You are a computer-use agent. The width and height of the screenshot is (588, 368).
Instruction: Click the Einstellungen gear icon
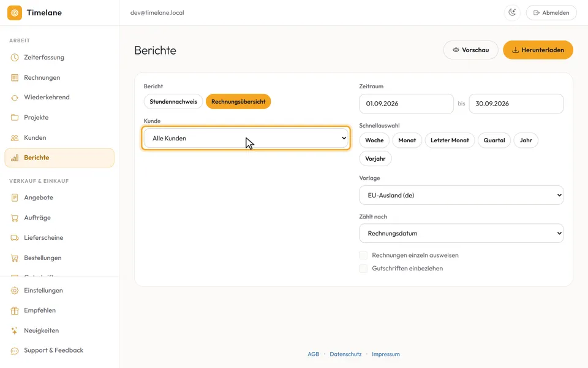(15, 291)
